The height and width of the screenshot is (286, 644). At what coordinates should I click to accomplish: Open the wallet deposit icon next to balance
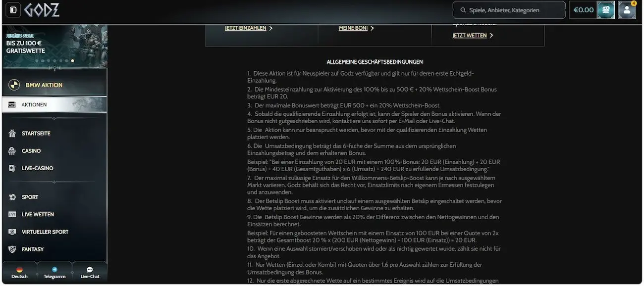tap(606, 10)
